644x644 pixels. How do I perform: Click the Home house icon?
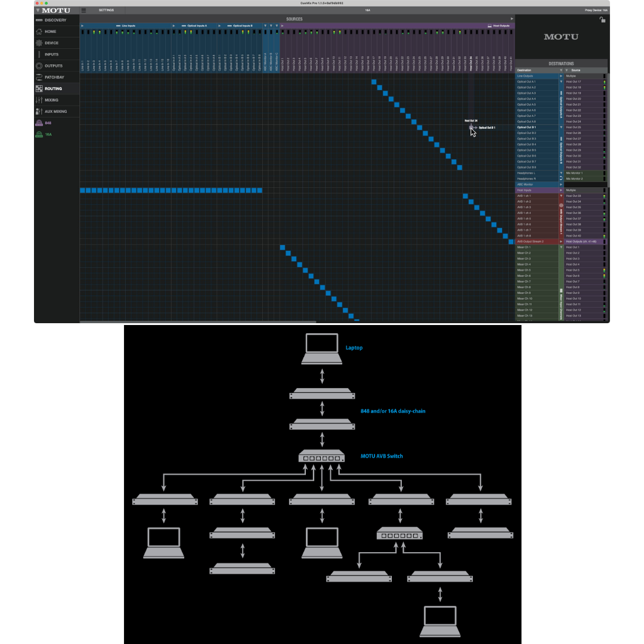coord(39,32)
